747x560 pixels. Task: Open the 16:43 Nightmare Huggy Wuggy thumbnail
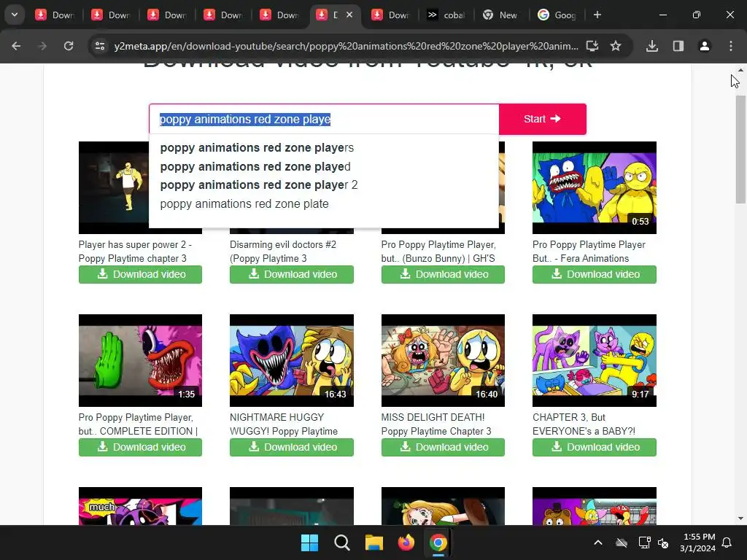pyautogui.click(x=292, y=360)
